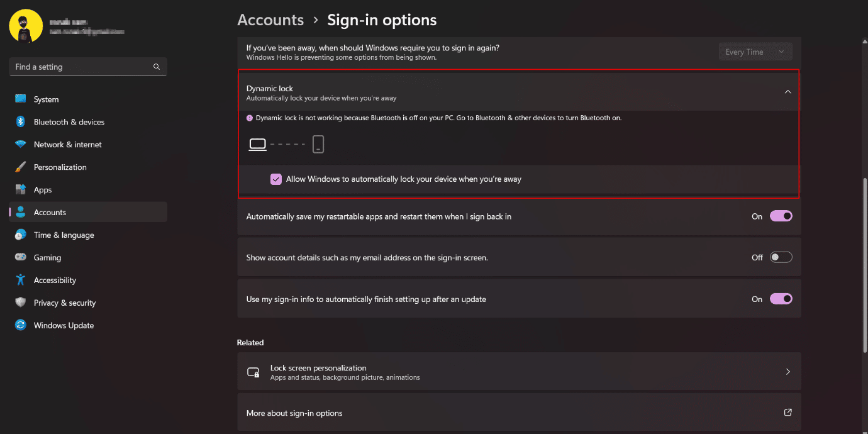Click the Bluetooth & devices icon
868x434 pixels.
coord(21,122)
